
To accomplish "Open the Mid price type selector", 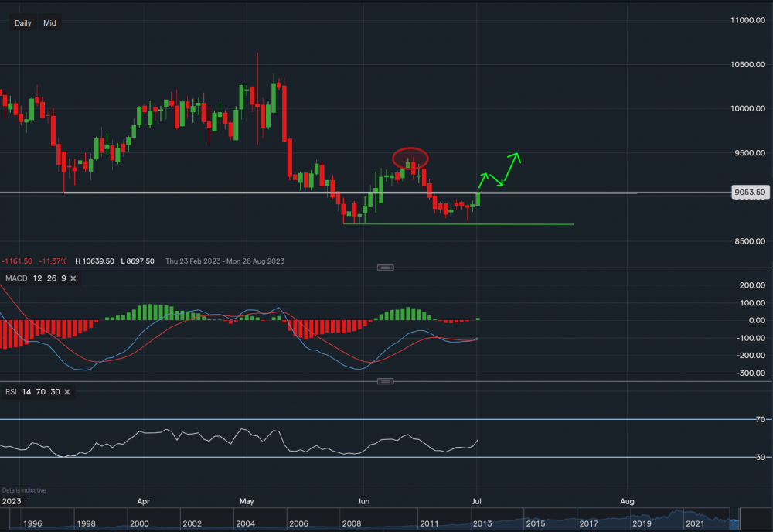I will click(x=49, y=23).
